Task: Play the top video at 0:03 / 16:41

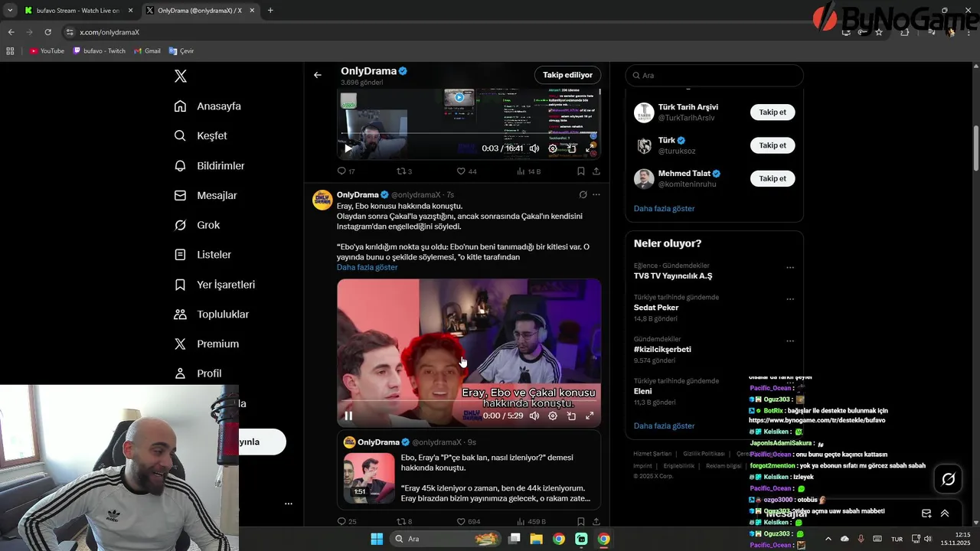Action: (x=348, y=148)
